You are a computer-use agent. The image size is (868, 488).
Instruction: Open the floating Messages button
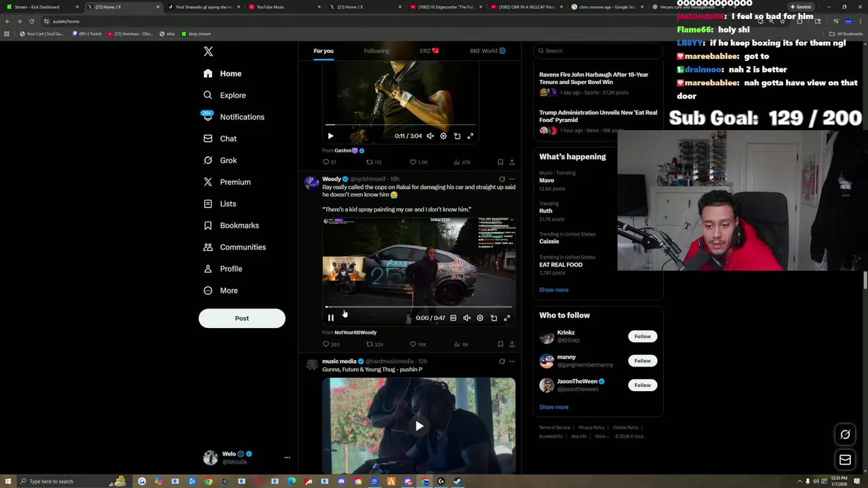point(845,460)
